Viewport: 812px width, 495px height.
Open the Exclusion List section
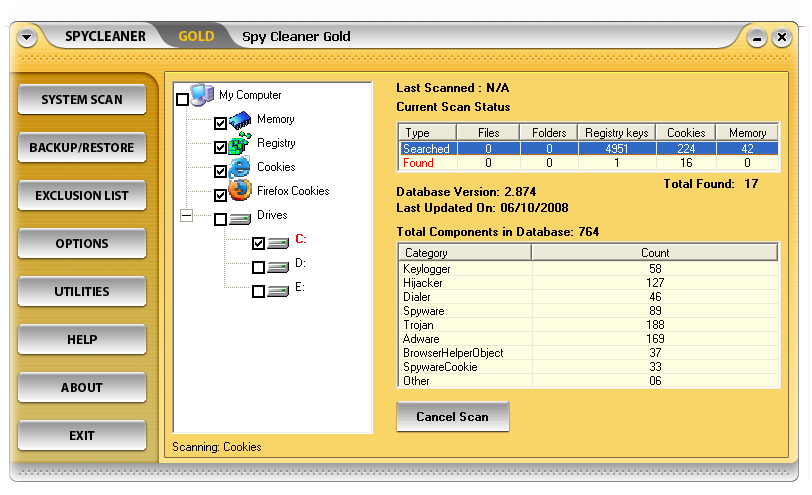(82, 196)
